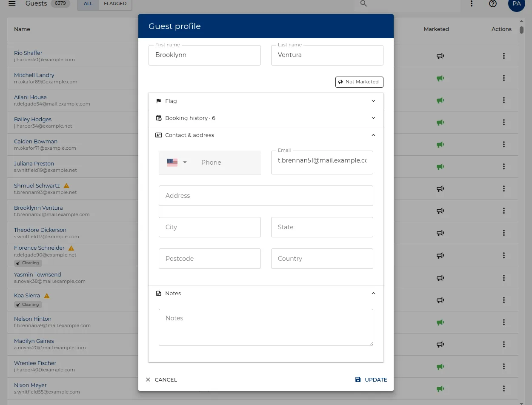The image size is (532, 405).
Task: Click megaphone icon in Shmuel Schwartz row
Action: click(x=440, y=188)
